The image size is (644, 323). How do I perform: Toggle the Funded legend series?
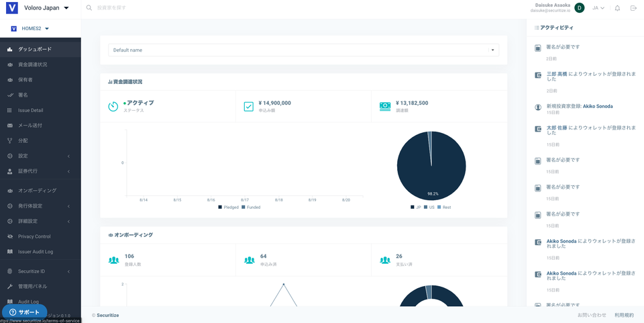(x=251, y=207)
